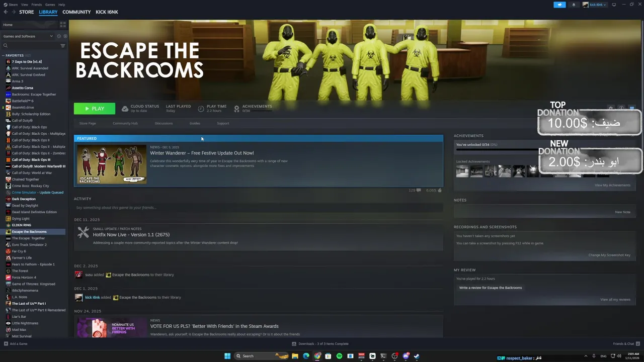Screen dimensions: 644x362
Task: Open the game settings gear icon
Action: (611, 108)
